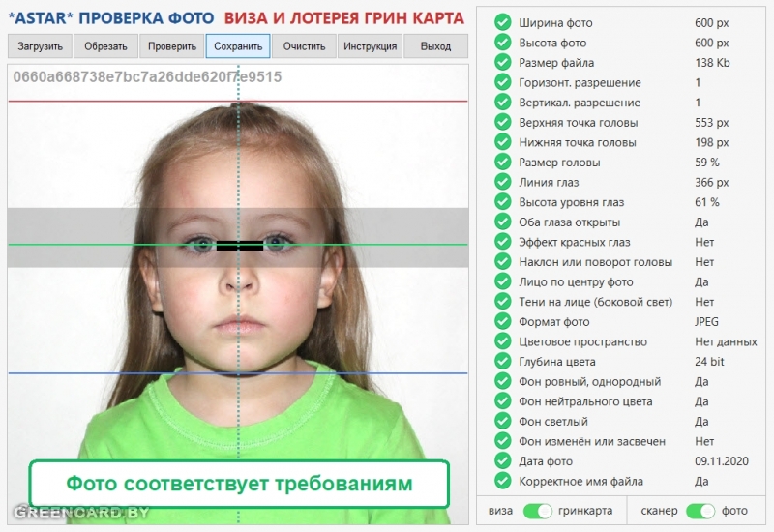Screen dimensions: 774x532
Task: Click the check icon beside Лицо по центру фото
Action: [x=502, y=281]
